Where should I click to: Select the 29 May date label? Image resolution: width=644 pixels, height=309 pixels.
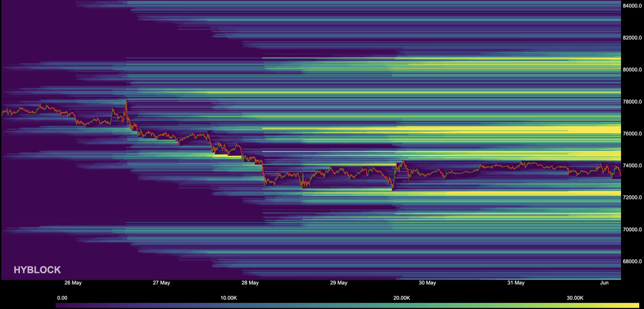coord(338,283)
